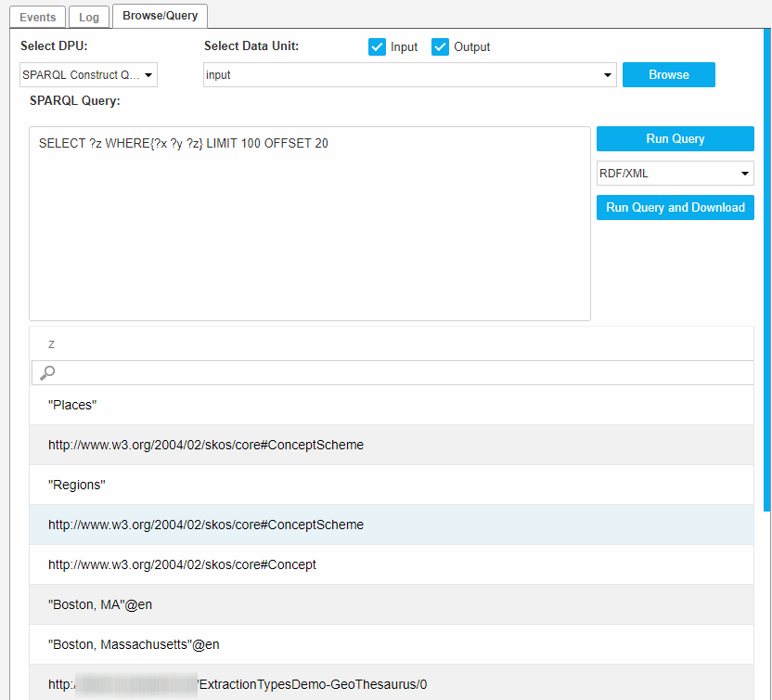Click the magnifier icon in filter field
This screenshot has height=700, width=772.
(48, 372)
